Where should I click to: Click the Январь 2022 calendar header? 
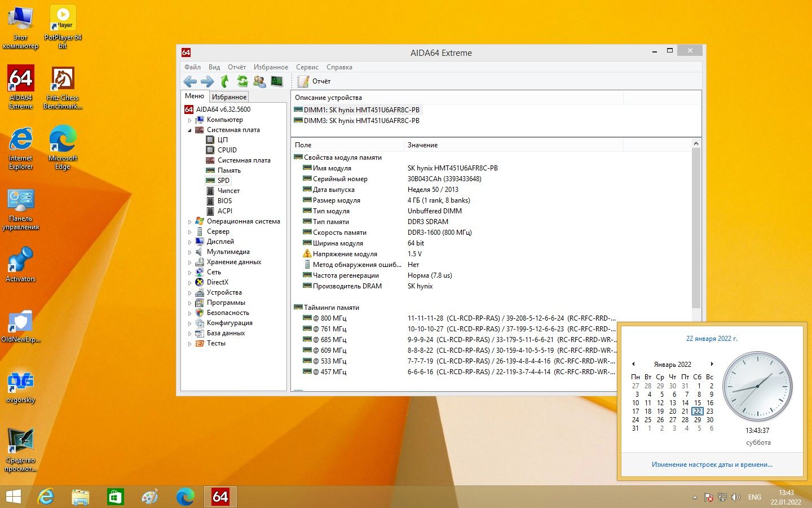672,365
